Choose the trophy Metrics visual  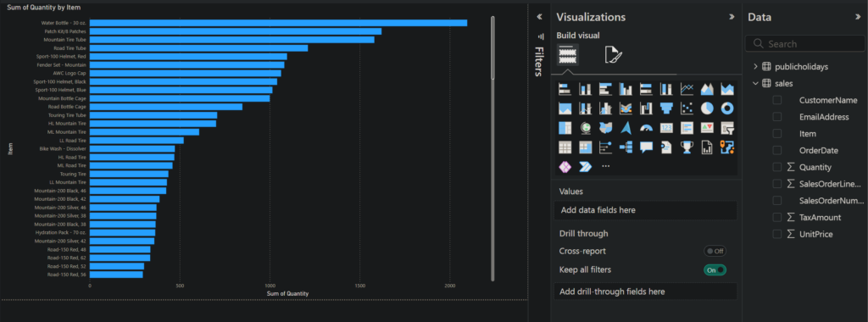coord(687,147)
